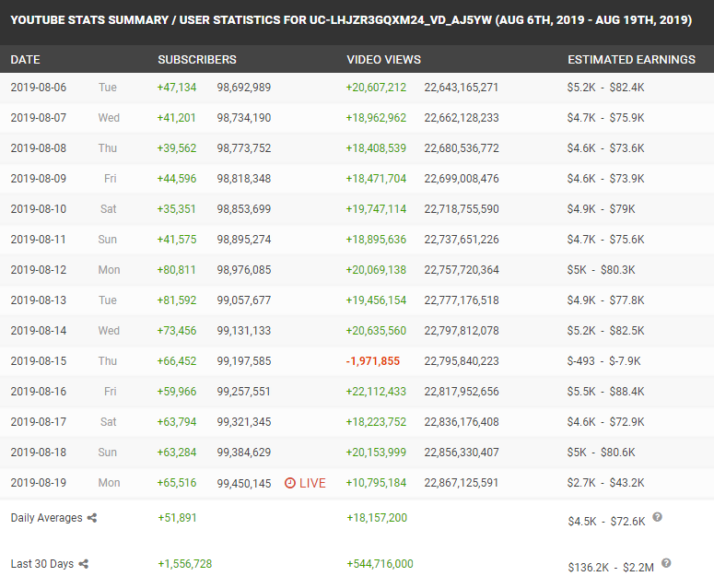This screenshot has width=714, height=588.
Task: Open help icon beside 30-day earnings estimate
Action: coord(666,563)
